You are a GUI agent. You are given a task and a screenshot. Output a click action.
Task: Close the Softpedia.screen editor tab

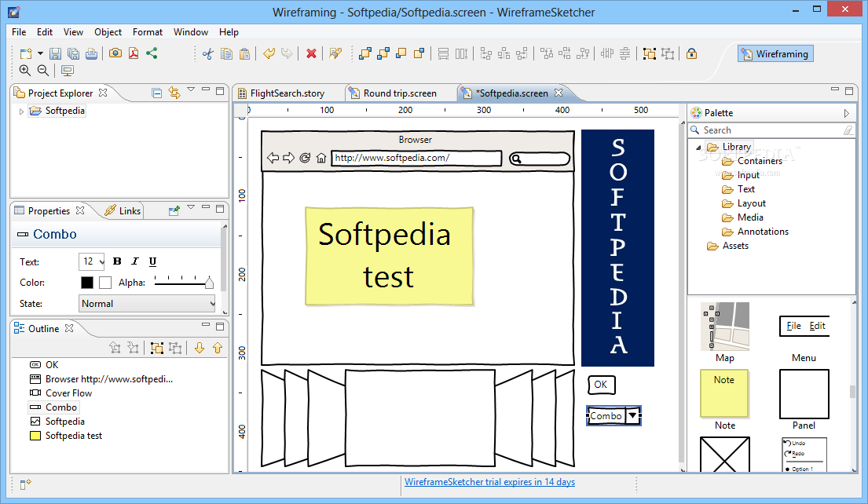click(x=559, y=93)
